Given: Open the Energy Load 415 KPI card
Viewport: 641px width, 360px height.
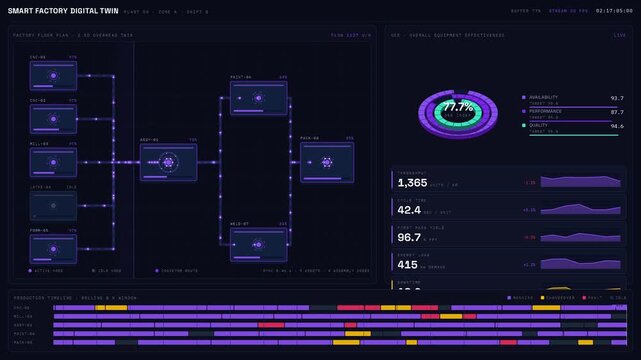Looking at the screenshot, I should click(x=509, y=261).
